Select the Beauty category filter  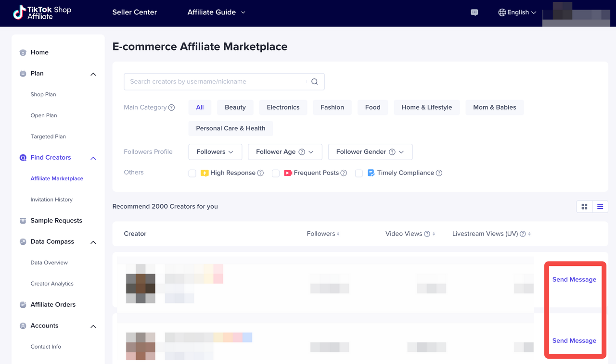[x=235, y=108]
